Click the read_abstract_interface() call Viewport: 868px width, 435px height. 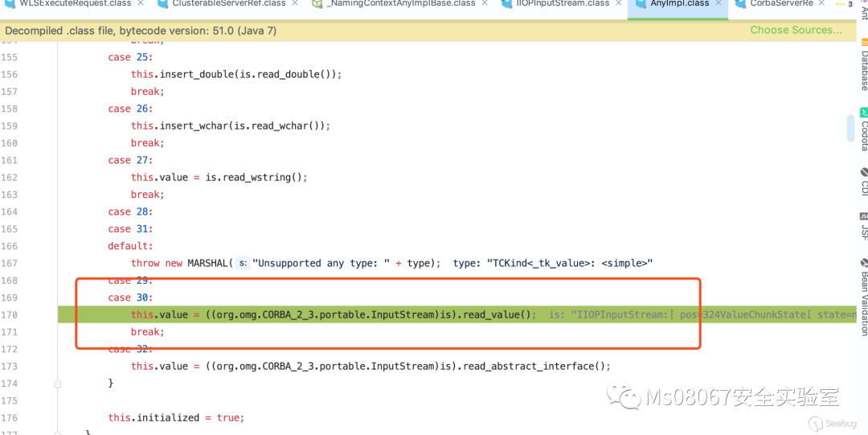click(x=536, y=367)
